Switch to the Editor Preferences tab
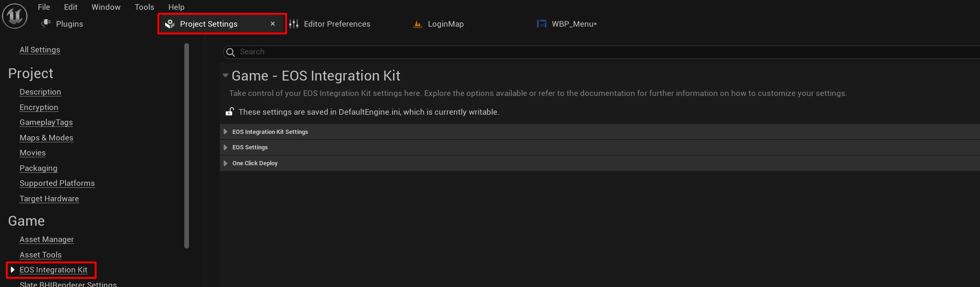The height and width of the screenshot is (287, 980). coord(337,24)
